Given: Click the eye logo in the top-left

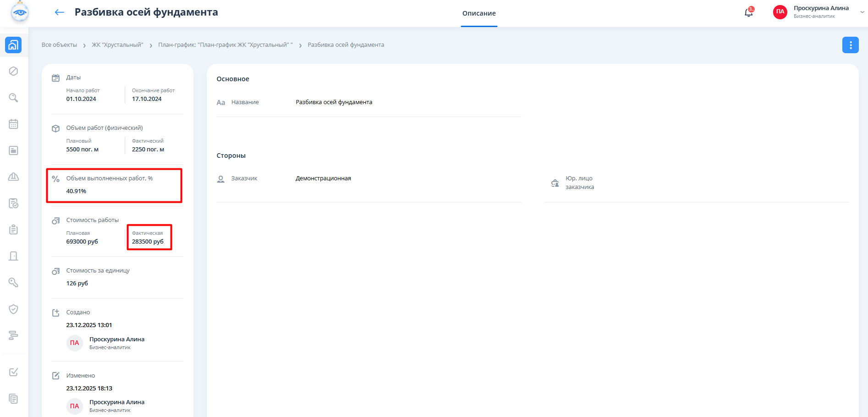Looking at the screenshot, I should tap(20, 12).
